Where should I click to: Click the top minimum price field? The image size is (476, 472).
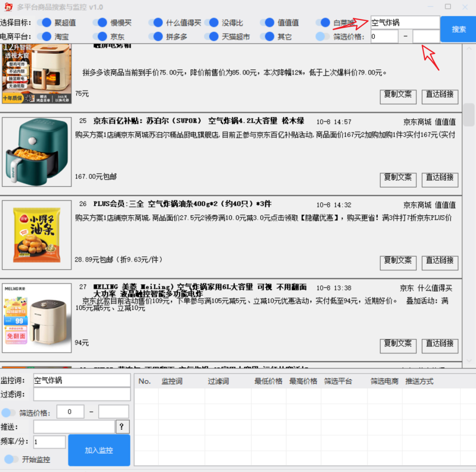(384, 37)
